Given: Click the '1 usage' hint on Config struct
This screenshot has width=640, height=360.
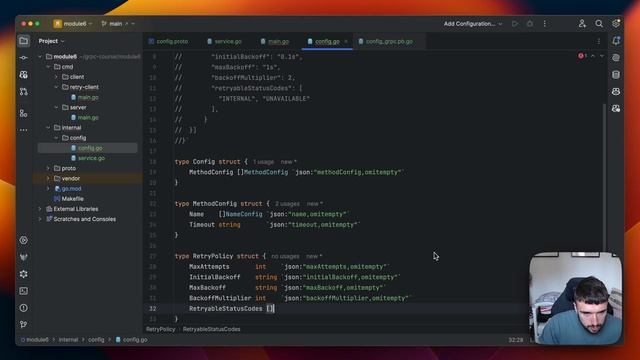Looking at the screenshot, I should pos(263,162).
